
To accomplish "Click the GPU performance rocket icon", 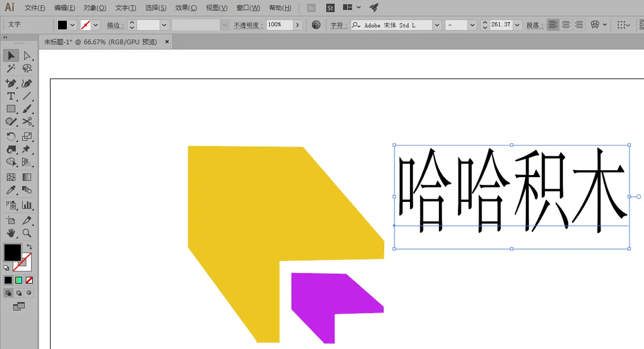I will (x=374, y=8).
